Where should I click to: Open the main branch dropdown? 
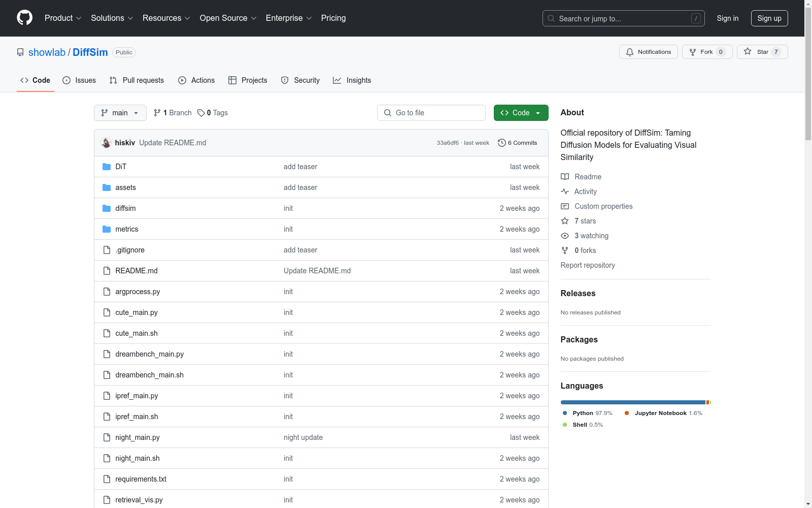click(x=120, y=113)
